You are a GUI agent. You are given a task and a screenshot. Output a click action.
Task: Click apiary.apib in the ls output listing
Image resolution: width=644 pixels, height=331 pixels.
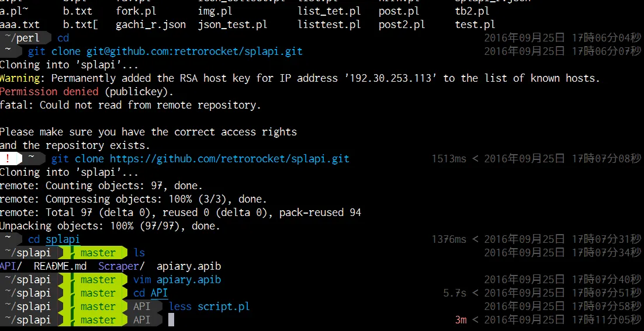(x=189, y=266)
